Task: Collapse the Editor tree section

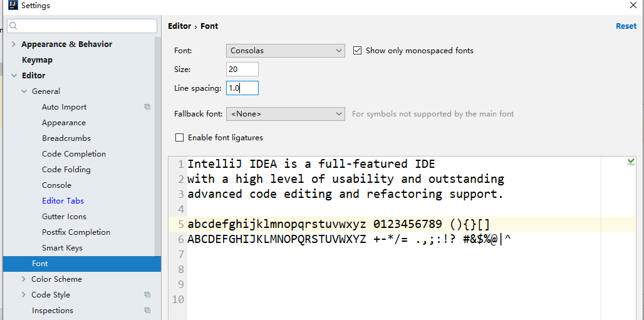Action: coord(14,76)
